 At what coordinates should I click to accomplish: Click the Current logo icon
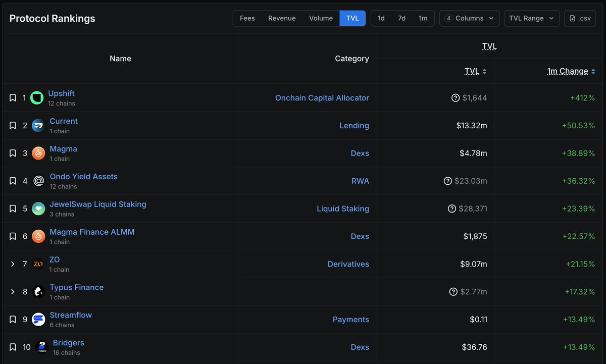point(38,126)
